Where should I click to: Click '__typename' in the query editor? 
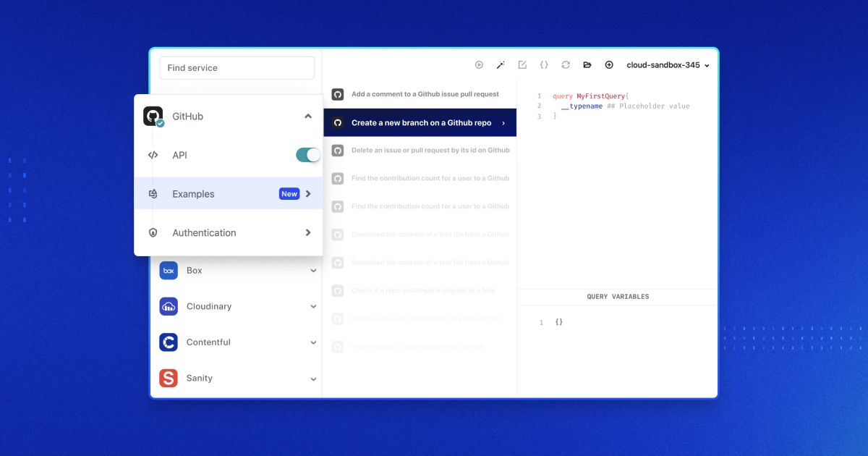582,106
